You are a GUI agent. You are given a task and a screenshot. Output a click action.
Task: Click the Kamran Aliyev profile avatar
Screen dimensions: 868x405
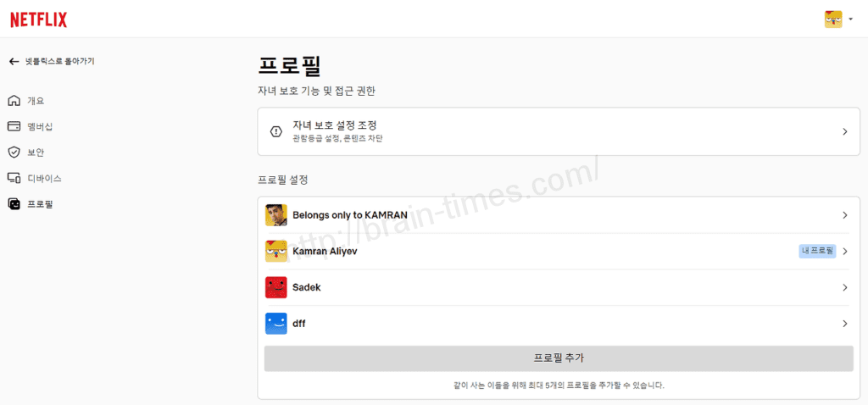(x=276, y=252)
